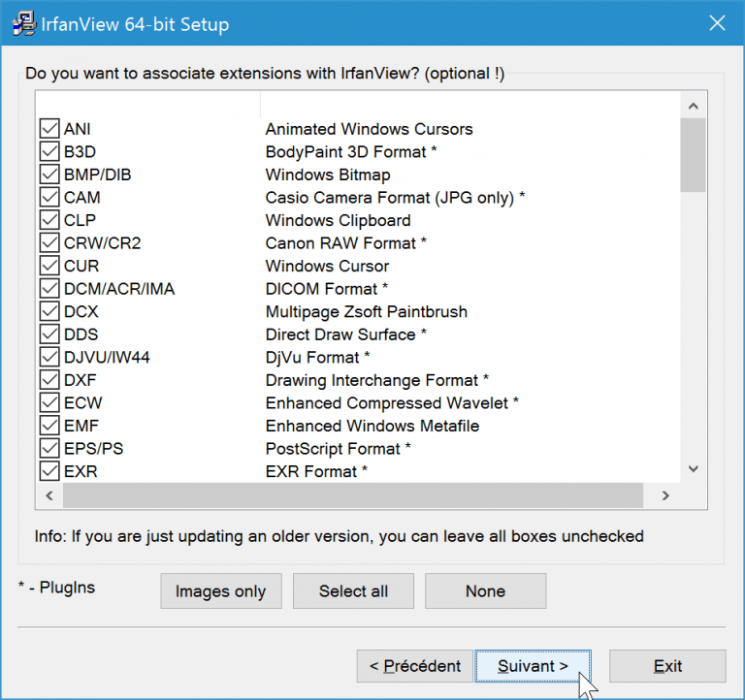Uncheck the EXR Format checkbox
This screenshot has width=745, height=700.
point(49,471)
